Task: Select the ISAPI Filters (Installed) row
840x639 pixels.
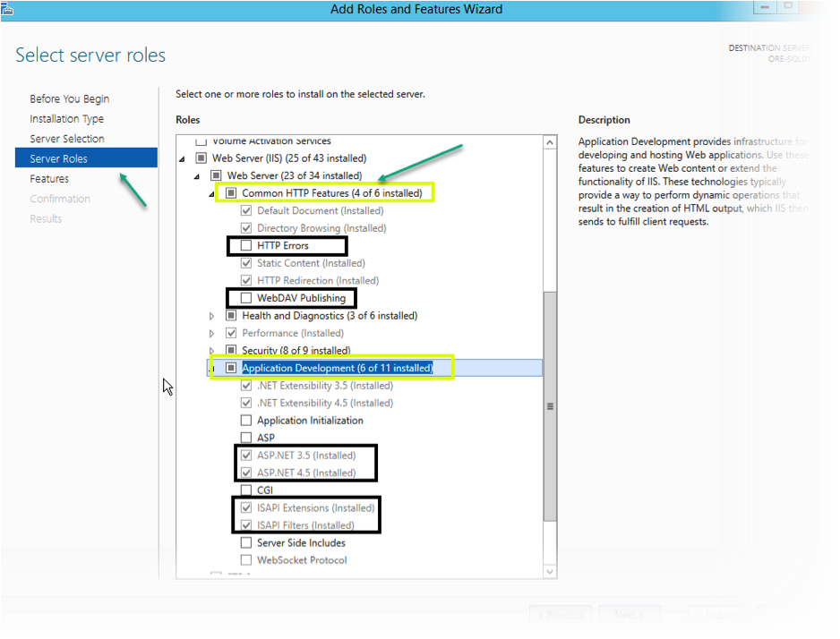Action: pos(305,525)
